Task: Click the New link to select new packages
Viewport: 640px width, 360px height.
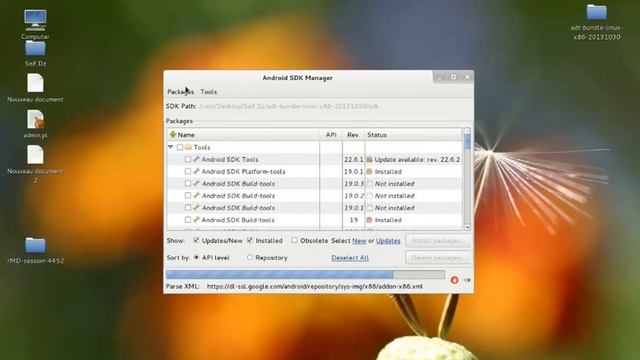Action: pyautogui.click(x=359, y=241)
